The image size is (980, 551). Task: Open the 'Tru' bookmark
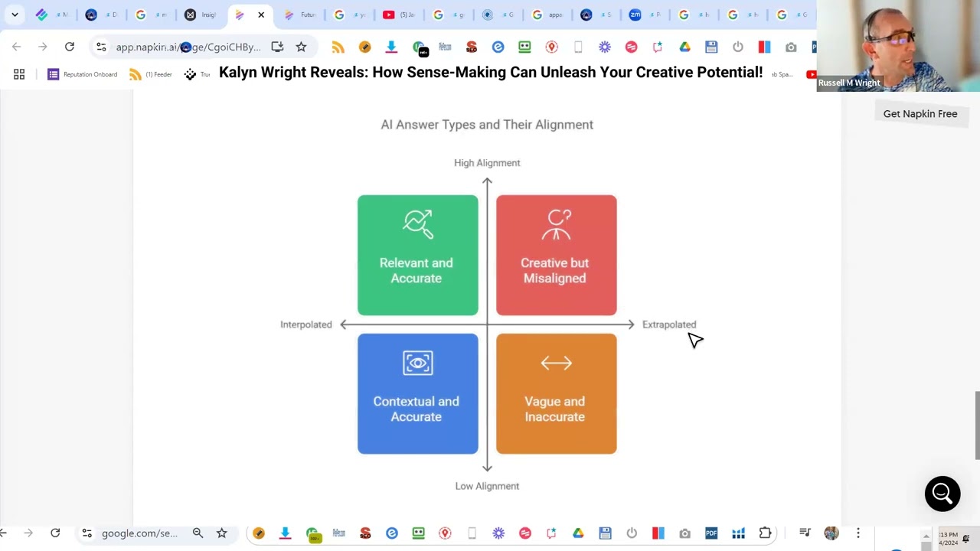pyautogui.click(x=197, y=74)
